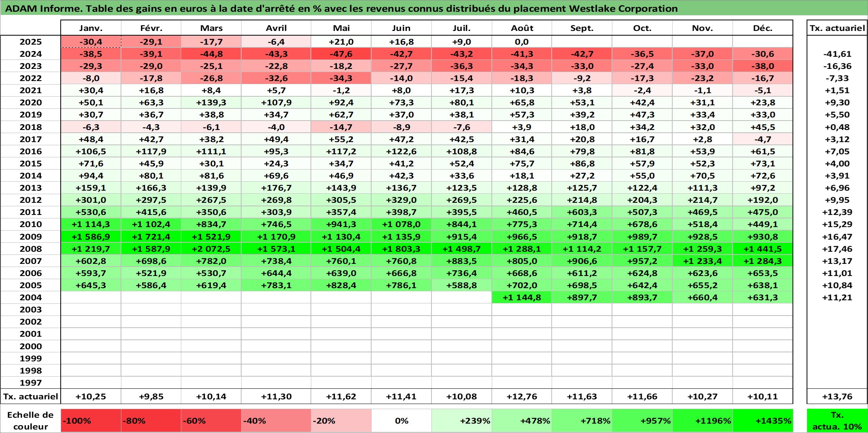Click cell 0,0 in August 2025
This screenshot has height=433, width=868.
coord(522,42)
